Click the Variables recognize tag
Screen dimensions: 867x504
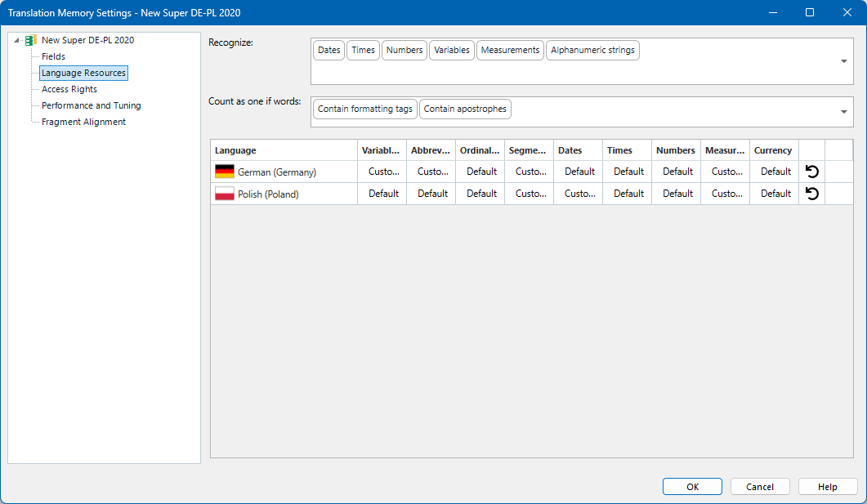(452, 51)
